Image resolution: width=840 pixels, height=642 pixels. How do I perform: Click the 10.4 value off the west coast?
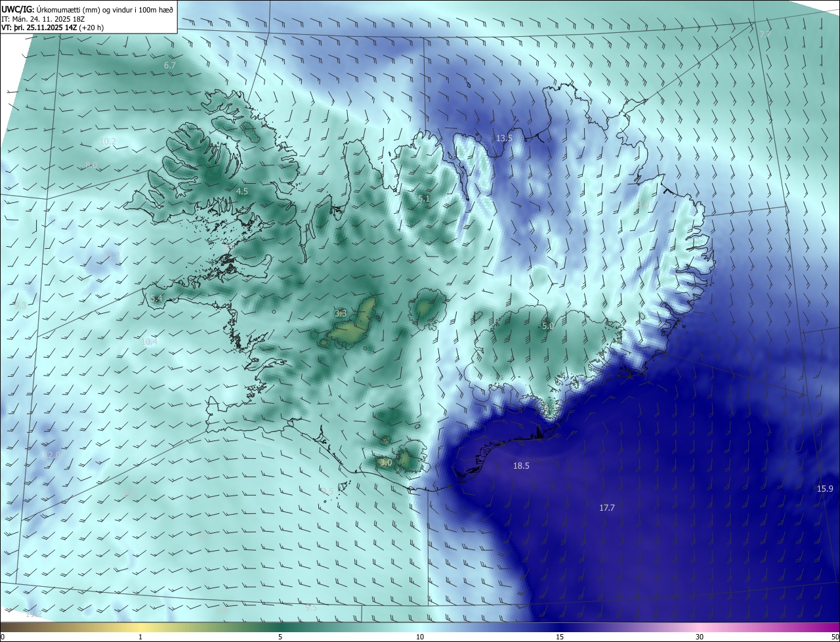point(150,341)
